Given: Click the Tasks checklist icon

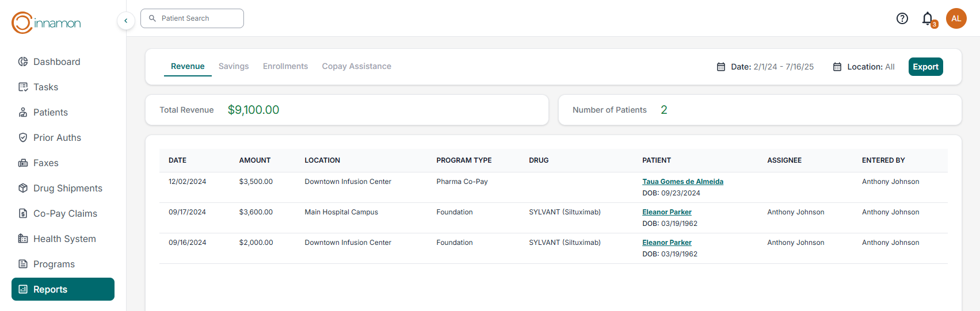Looking at the screenshot, I should [23, 87].
